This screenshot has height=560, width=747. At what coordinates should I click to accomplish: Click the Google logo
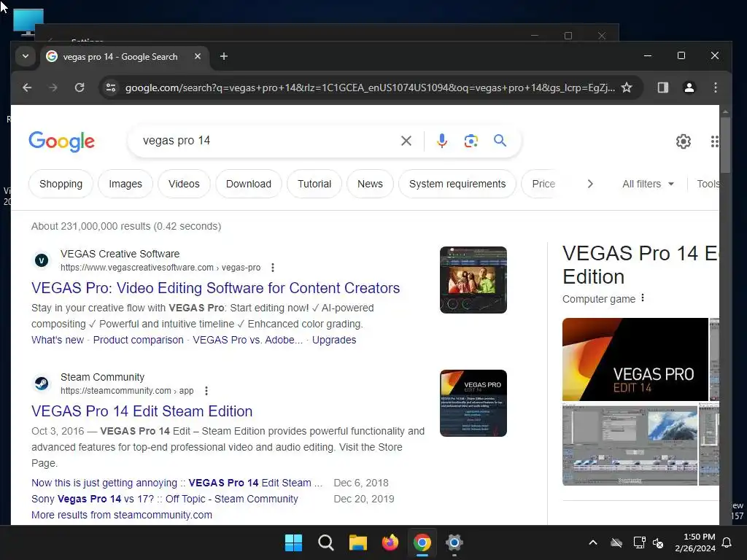coord(61,141)
